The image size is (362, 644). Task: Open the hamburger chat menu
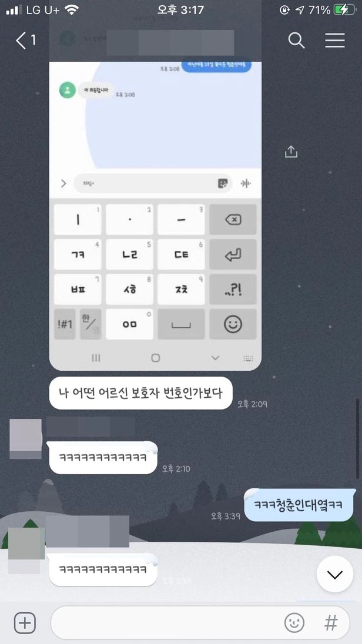coord(335,40)
